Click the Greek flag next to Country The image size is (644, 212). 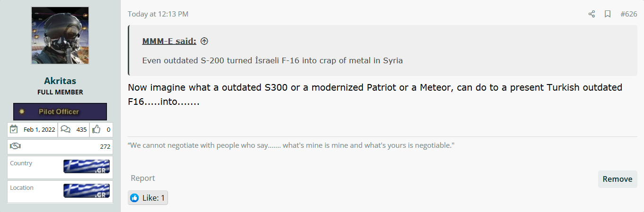87,166
